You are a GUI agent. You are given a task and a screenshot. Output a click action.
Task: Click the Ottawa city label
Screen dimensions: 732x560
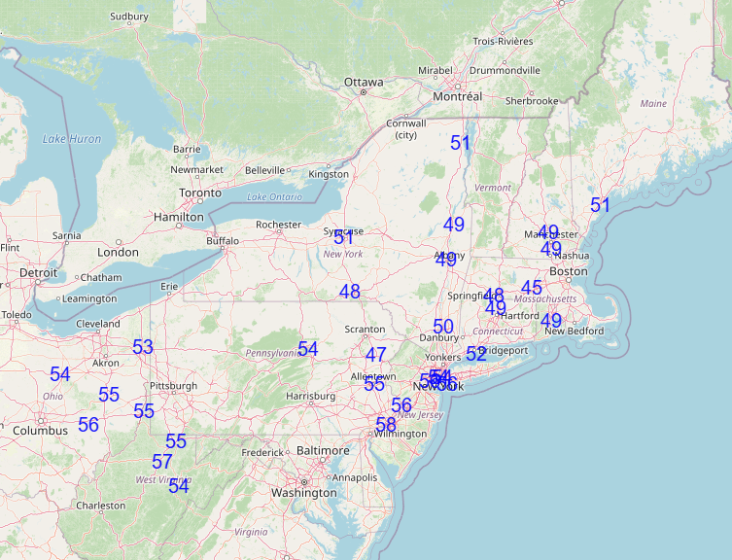coord(364,83)
